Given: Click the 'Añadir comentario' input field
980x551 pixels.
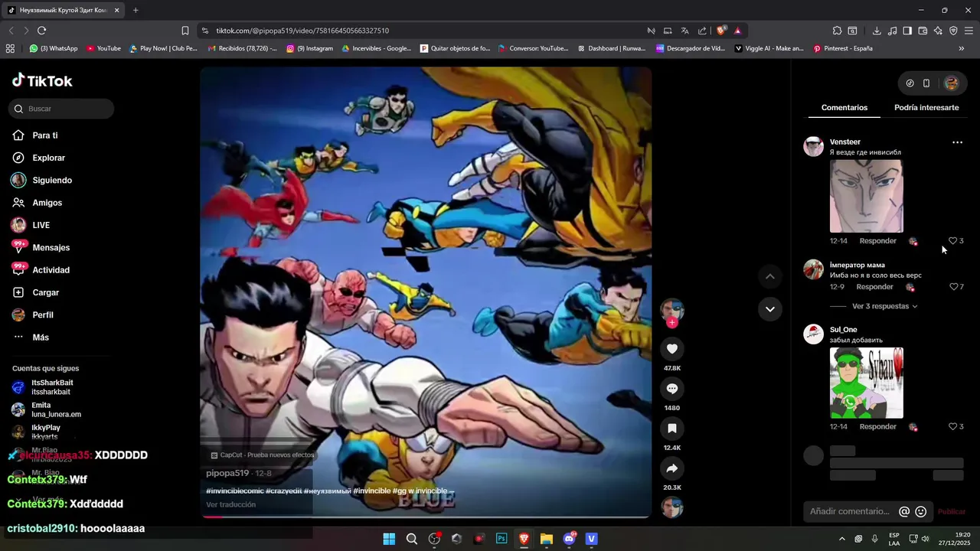Looking at the screenshot, I should click(850, 511).
